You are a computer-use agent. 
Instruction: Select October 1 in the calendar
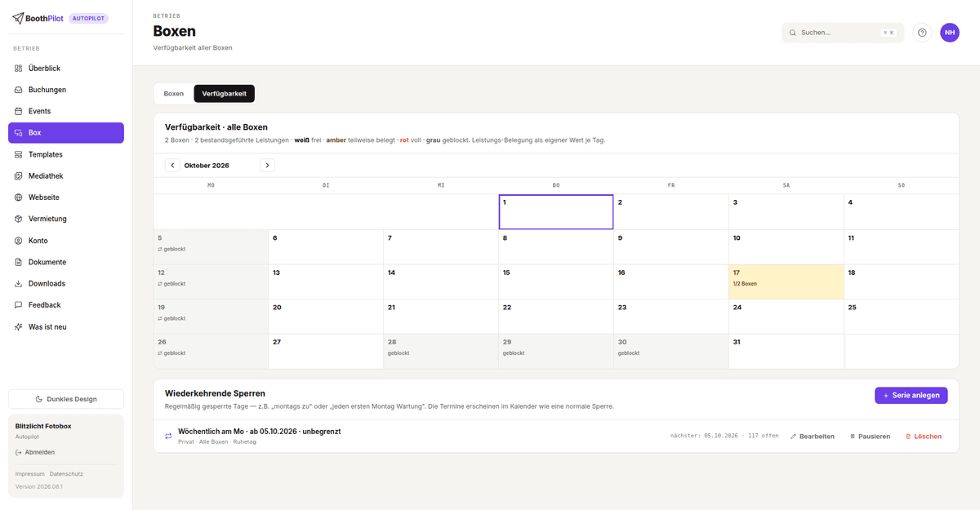point(556,212)
